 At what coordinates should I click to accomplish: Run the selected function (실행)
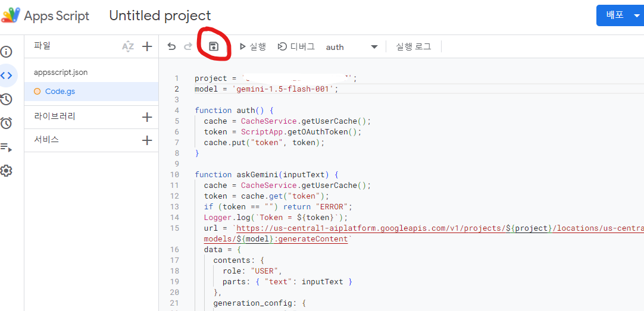point(253,47)
